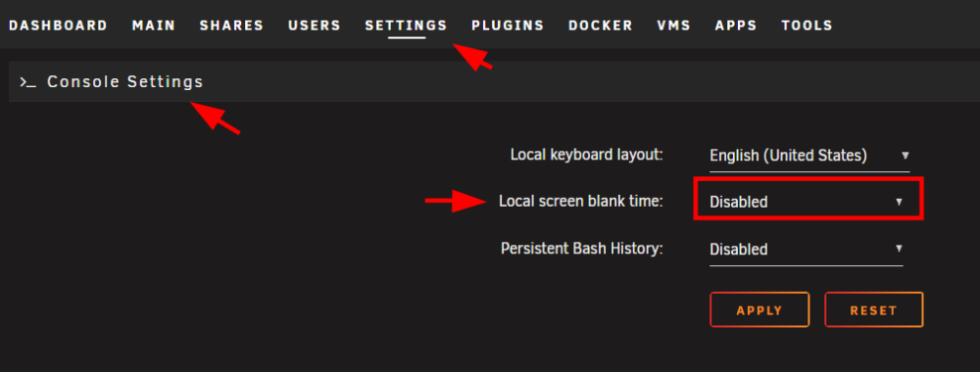Viewport: 980px width, 372px height.
Task: Open Local keyboard layout dropdown
Action: tap(809, 156)
